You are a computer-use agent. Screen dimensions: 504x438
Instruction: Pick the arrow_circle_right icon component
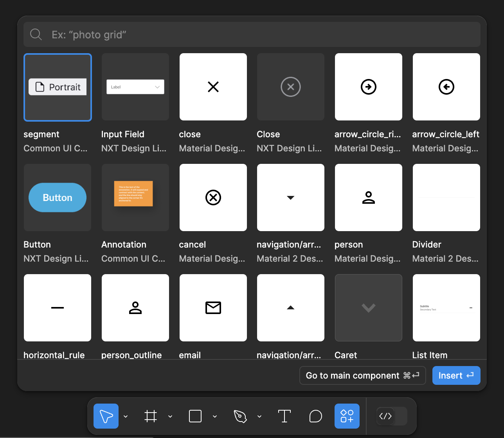pyautogui.click(x=369, y=87)
